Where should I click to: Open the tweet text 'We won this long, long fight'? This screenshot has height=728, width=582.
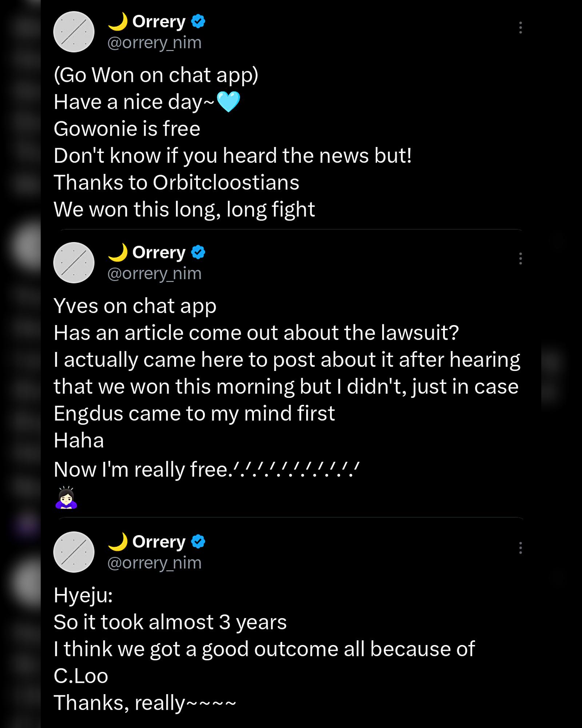(x=184, y=210)
